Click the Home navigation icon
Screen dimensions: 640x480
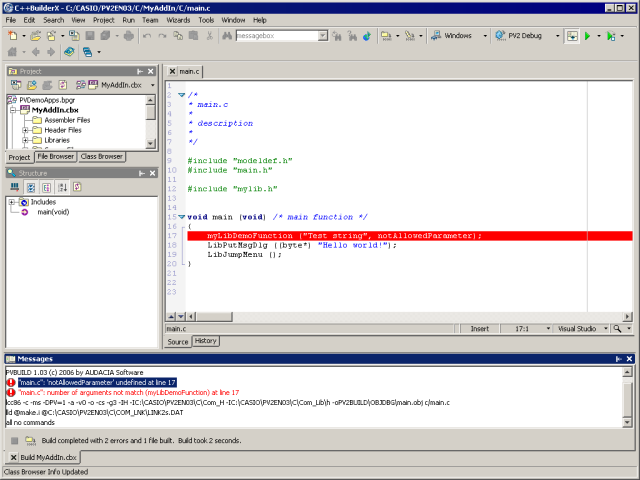(13, 52)
